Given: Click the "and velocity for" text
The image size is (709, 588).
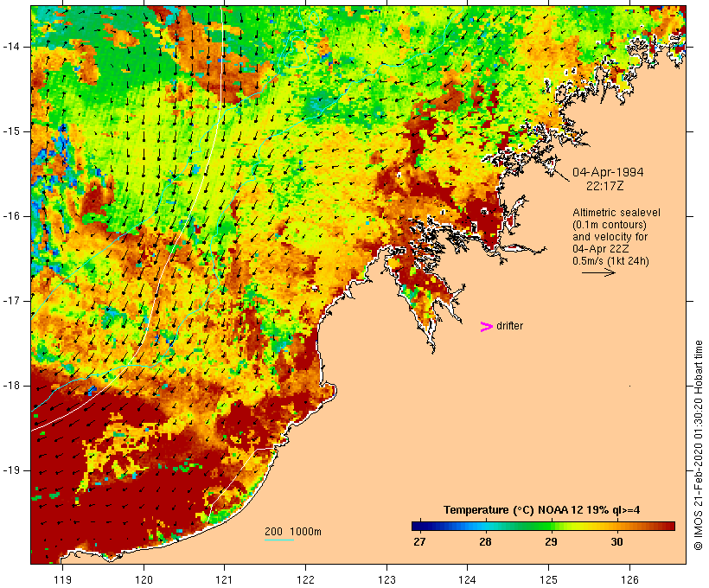Looking at the screenshot, I should pos(610,237).
